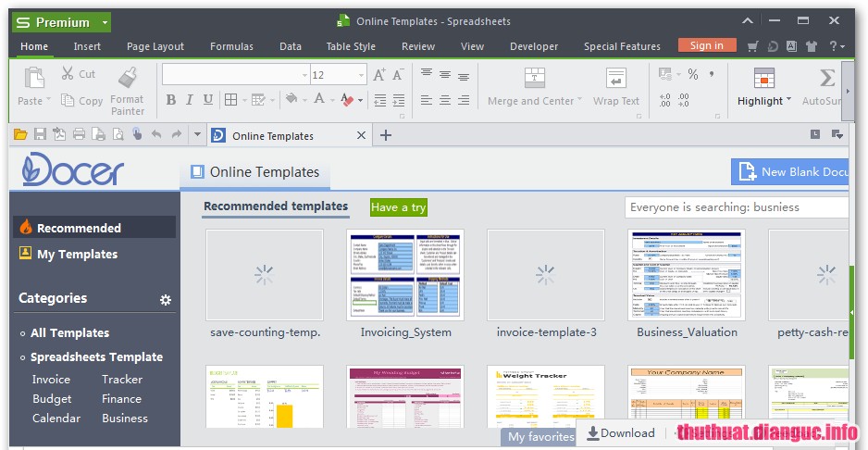Expand the Paste options arrow
The height and width of the screenshot is (450, 868).
(x=49, y=100)
